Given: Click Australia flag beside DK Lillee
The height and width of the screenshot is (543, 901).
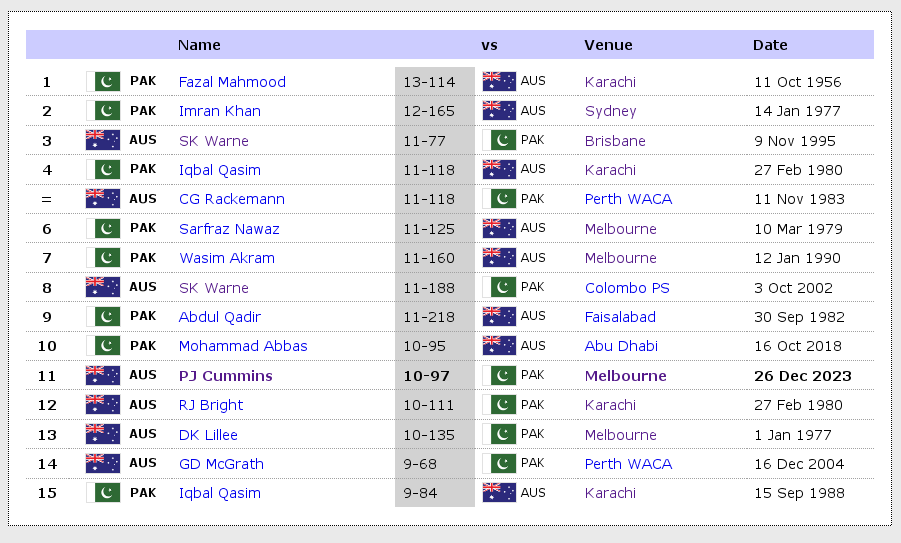Looking at the screenshot, I should (103, 434).
